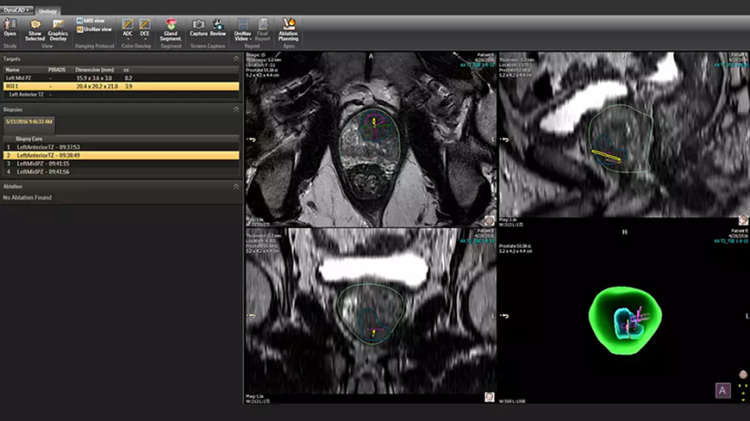The image size is (750, 421).
Task: Click the Show Selected icon
Action: [35, 25]
